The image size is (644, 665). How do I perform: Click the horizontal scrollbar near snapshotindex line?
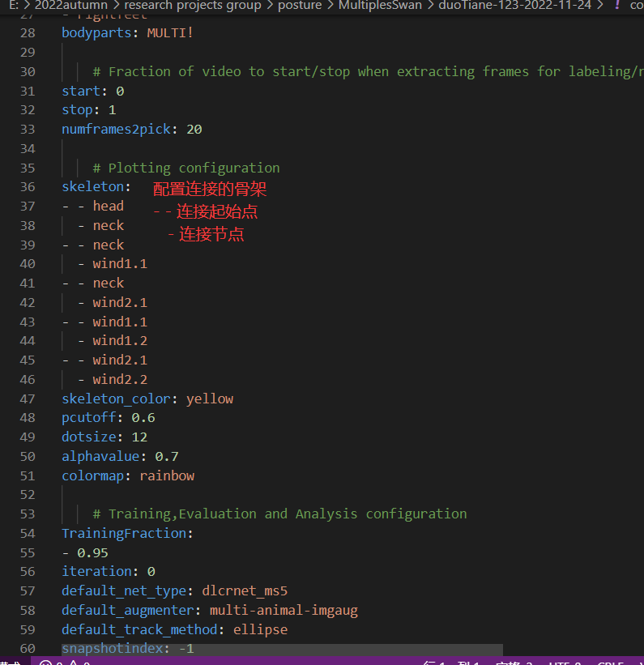284,648
